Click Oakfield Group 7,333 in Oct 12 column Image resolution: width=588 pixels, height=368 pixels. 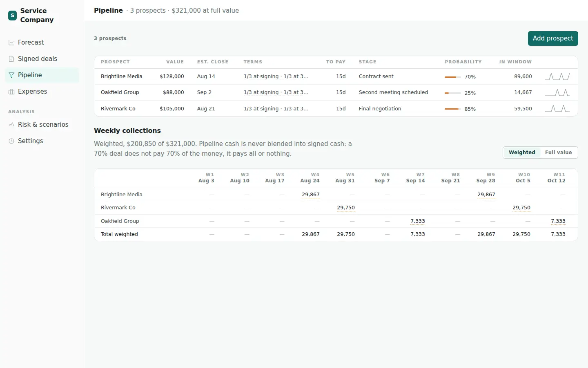pos(558,221)
